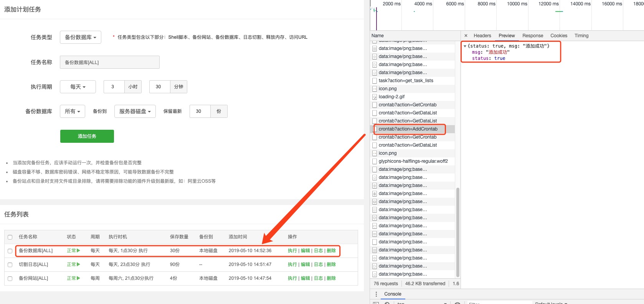
Task: Select the loading-2.gif network request
Action: point(391,97)
